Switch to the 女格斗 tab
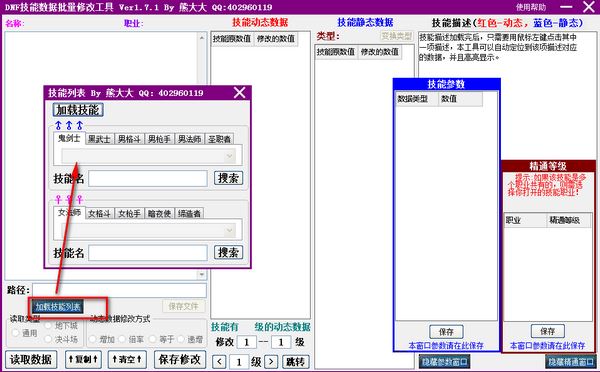 click(99, 214)
